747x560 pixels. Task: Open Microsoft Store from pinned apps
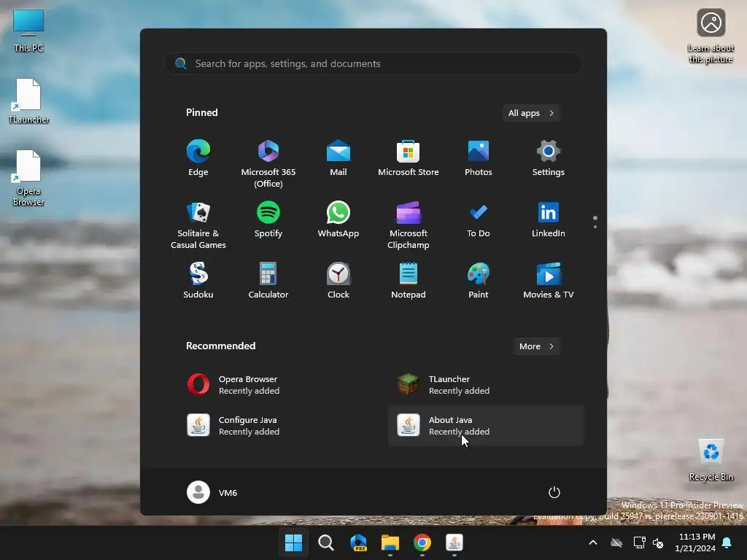[x=409, y=158]
